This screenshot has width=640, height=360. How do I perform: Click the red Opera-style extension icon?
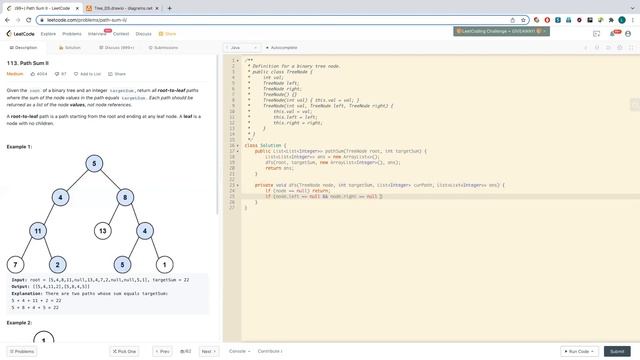click(x=547, y=20)
